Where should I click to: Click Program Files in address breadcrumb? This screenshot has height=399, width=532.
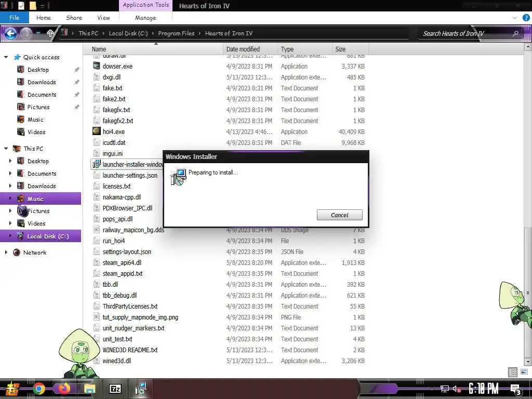[x=176, y=33]
